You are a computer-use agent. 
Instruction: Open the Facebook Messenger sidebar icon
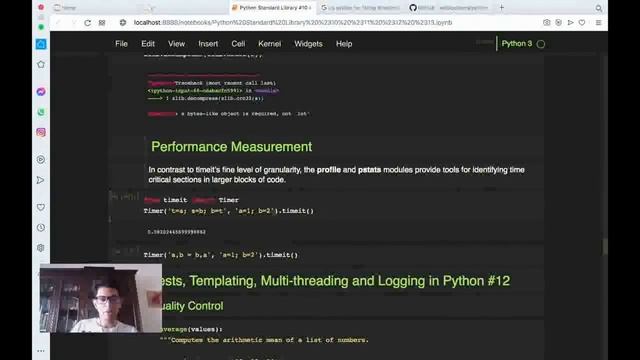pos(41,92)
